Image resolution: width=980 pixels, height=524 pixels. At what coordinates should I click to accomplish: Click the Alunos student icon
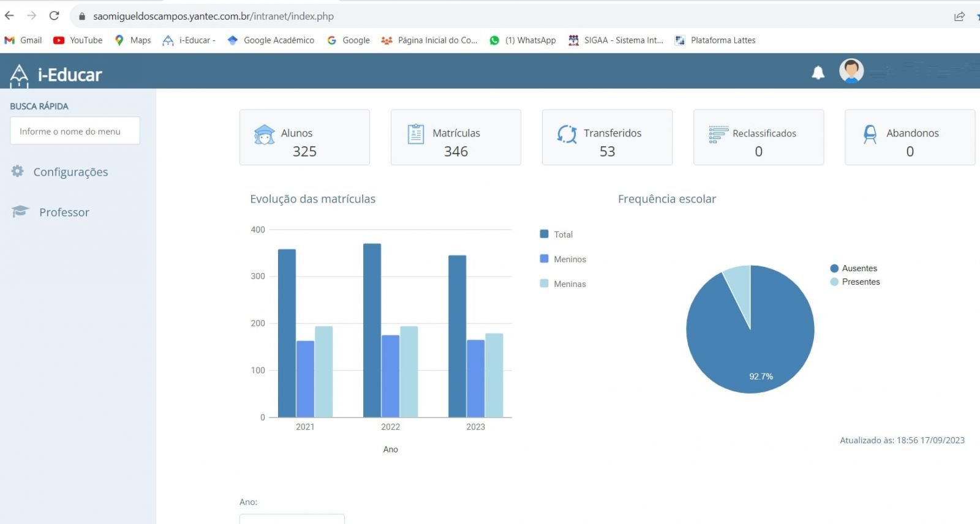(x=264, y=134)
